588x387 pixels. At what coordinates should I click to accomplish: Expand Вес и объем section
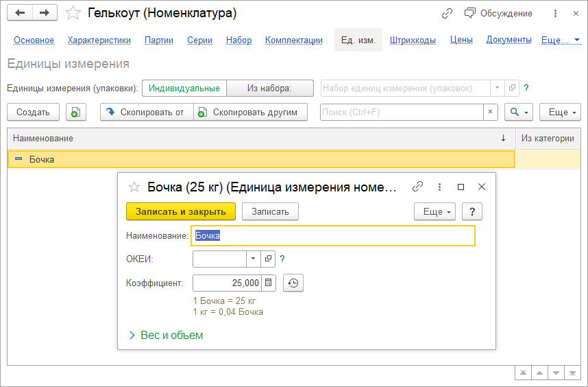(x=166, y=335)
